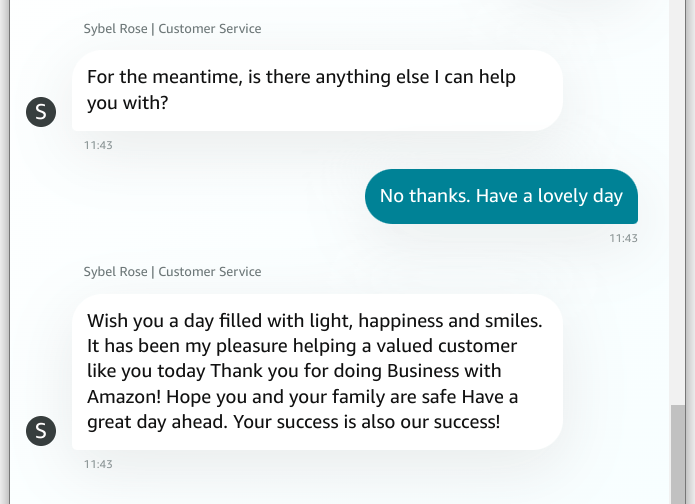This screenshot has height=504, width=695.
Task: Click the scrollbar track above the thumb
Action: pyautogui.click(x=678, y=202)
